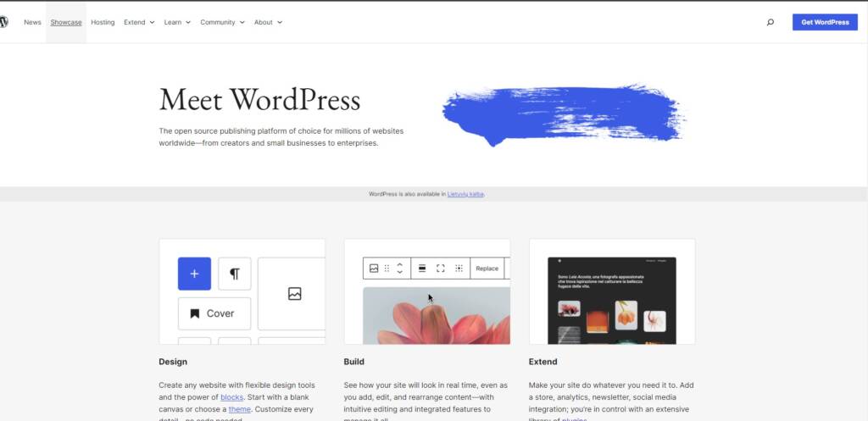Image resolution: width=868 pixels, height=421 pixels.
Task: Click the Design card illustration
Action: pos(242,291)
